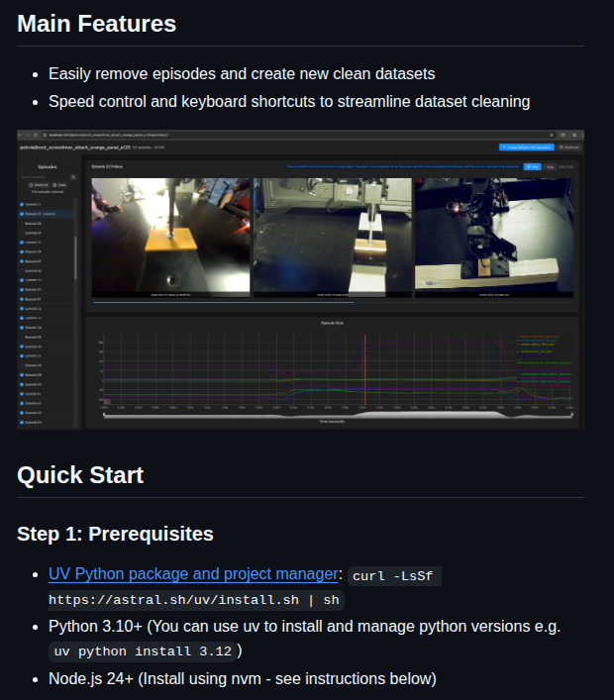Click the 'uv python install 3.12' code snippet
Image resolution: width=614 pixels, height=700 pixels.
pos(143,651)
